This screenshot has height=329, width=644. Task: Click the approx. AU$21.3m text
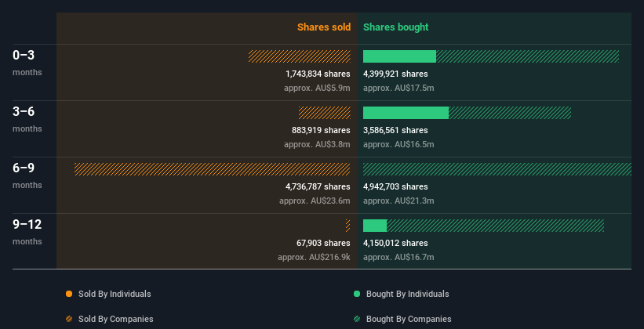pyautogui.click(x=398, y=201)
